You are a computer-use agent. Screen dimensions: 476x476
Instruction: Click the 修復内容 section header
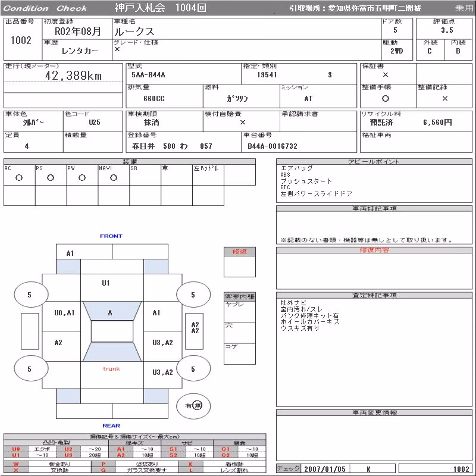point(374,250)
